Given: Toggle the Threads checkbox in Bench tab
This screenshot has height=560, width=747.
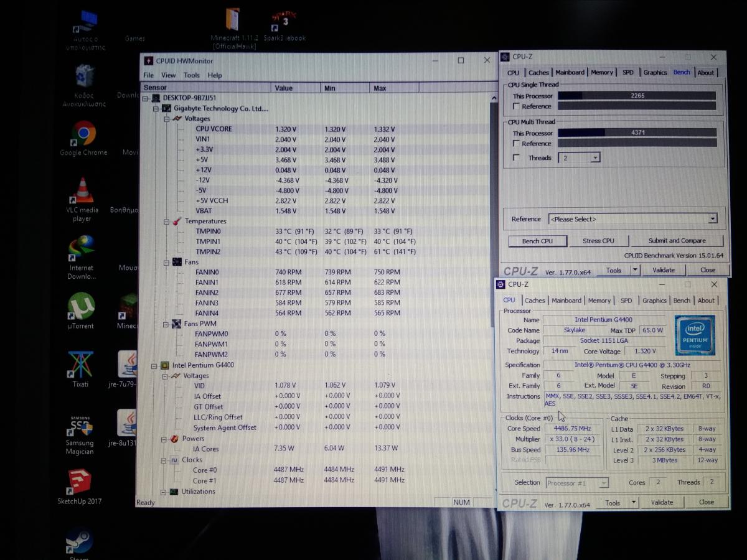Looking at the screenshot, I should 516,158.
